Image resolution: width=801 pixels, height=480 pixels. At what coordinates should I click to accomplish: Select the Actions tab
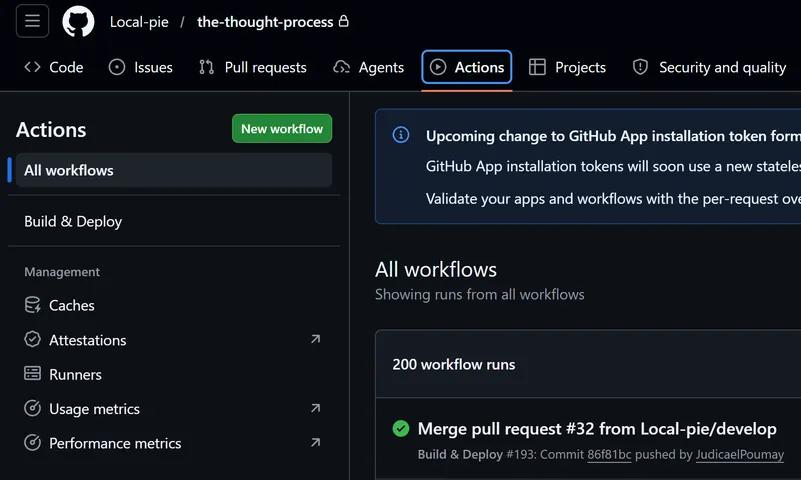click(x=466, y=67)
